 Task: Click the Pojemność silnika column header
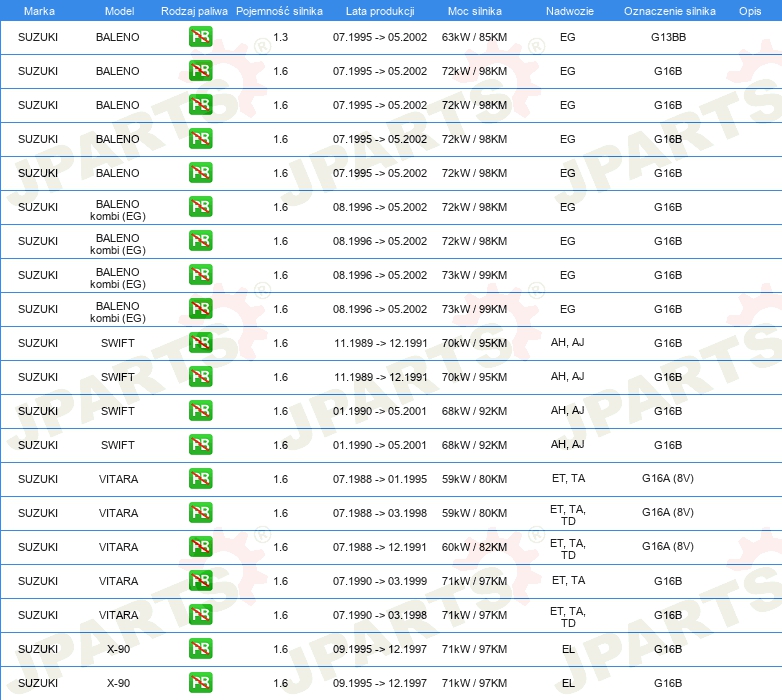coord(279,11)
